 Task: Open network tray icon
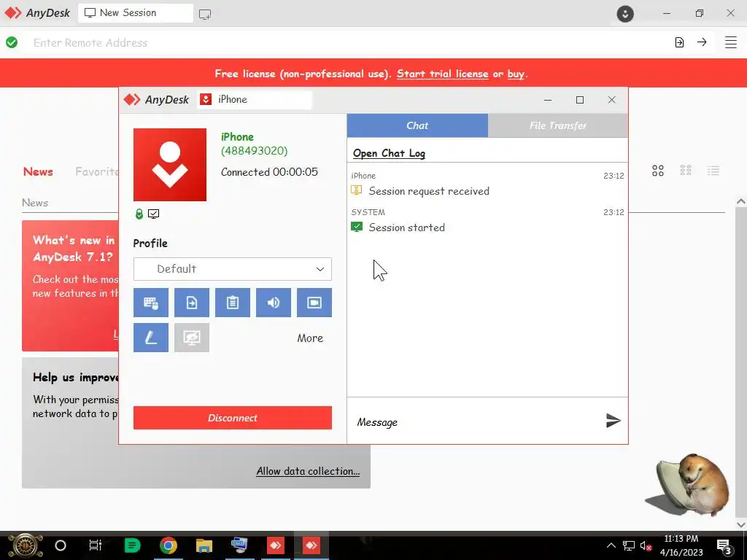pos(629,545)
